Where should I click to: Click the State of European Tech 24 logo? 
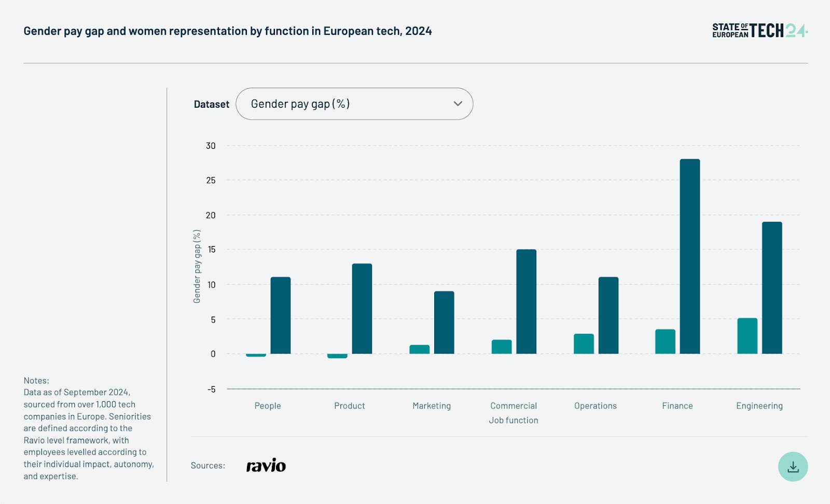(759, 31)
